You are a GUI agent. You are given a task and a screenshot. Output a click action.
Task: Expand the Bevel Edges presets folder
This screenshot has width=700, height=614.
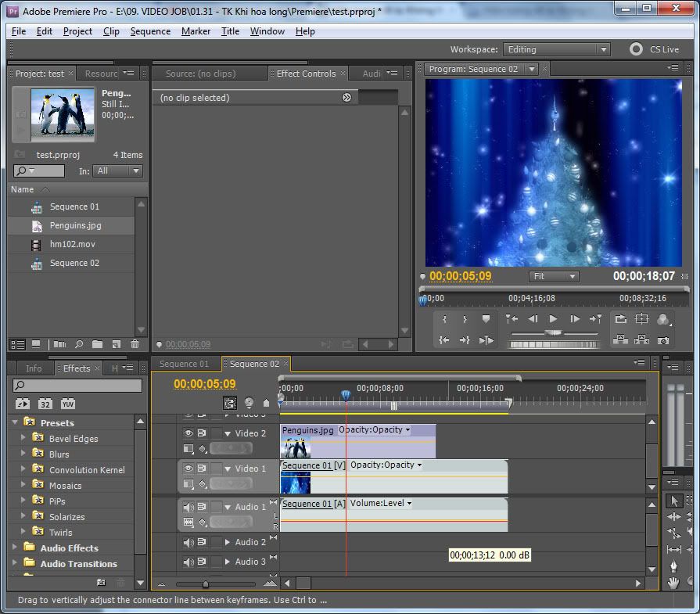pyautogui.click(x=23, y=437)
